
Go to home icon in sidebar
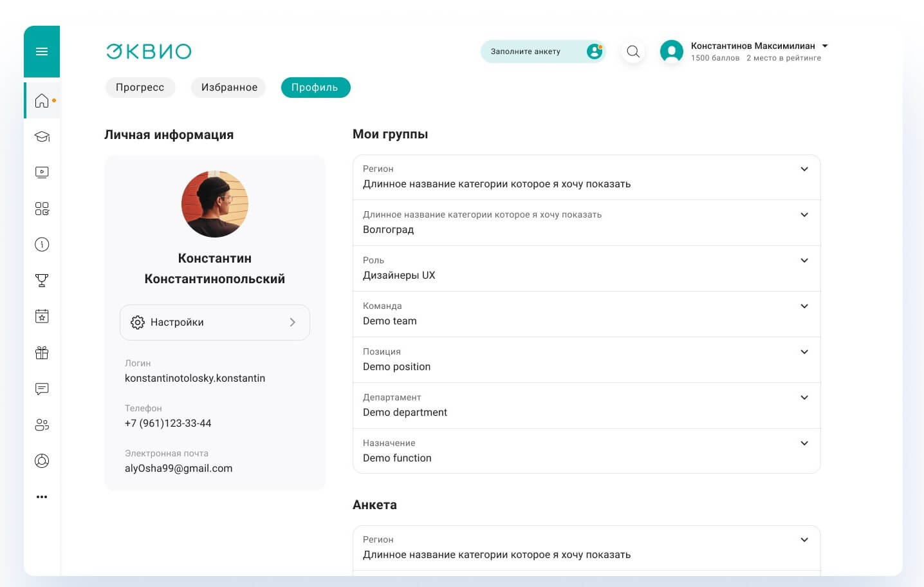pyautogui.click(x=42, y=100)
